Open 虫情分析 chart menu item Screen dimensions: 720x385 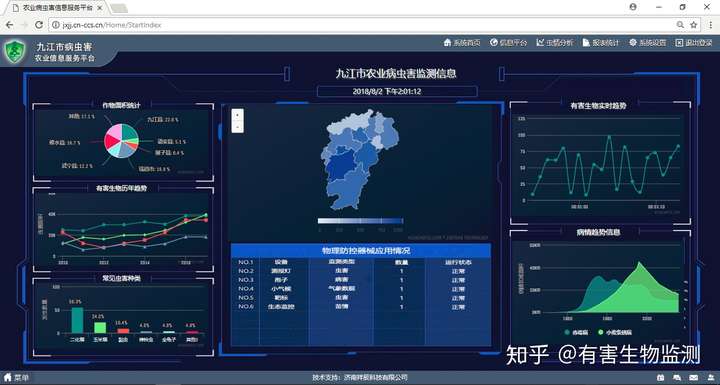click(555, 42)
